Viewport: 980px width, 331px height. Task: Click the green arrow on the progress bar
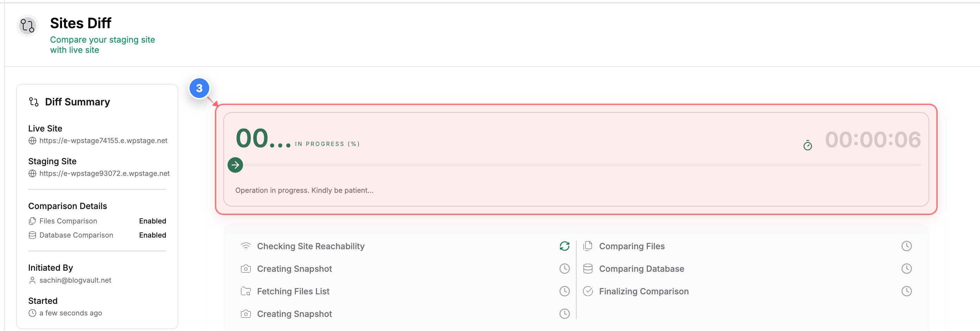click(x=235, y=165)
